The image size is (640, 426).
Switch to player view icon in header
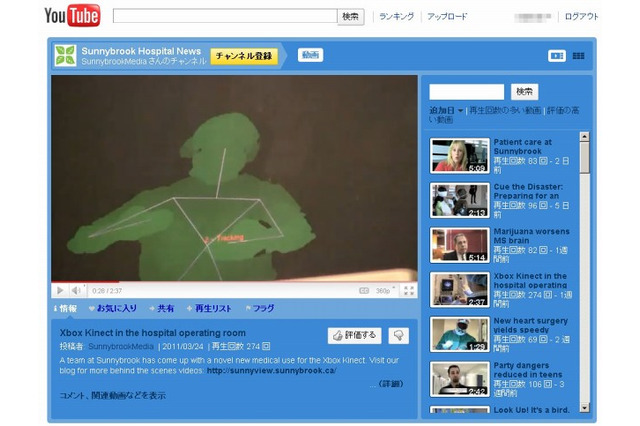[x=557, y=55]
